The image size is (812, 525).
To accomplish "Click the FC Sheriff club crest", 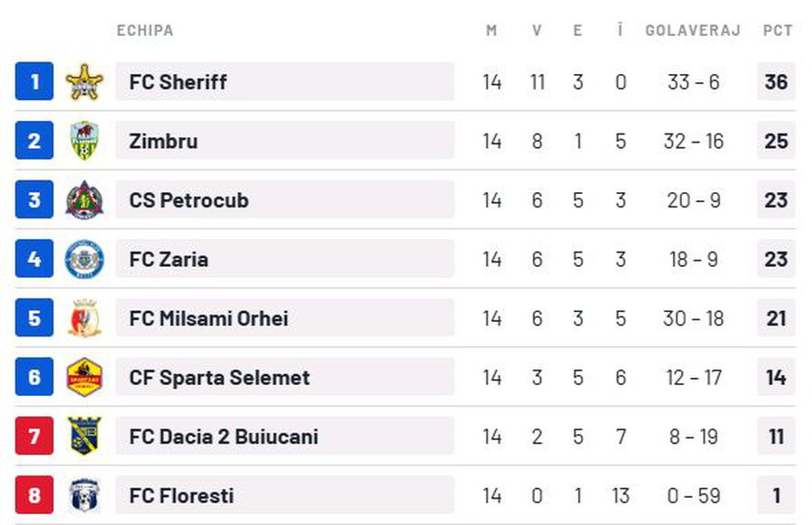I will click(x=84, y=82).
